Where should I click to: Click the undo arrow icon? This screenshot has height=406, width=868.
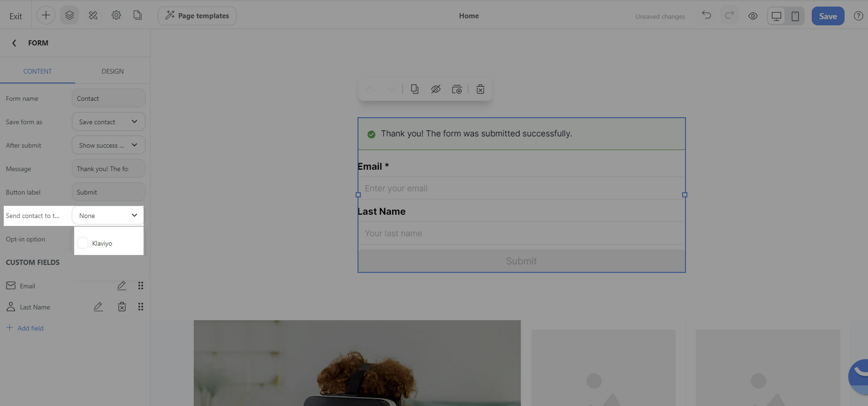706,15
